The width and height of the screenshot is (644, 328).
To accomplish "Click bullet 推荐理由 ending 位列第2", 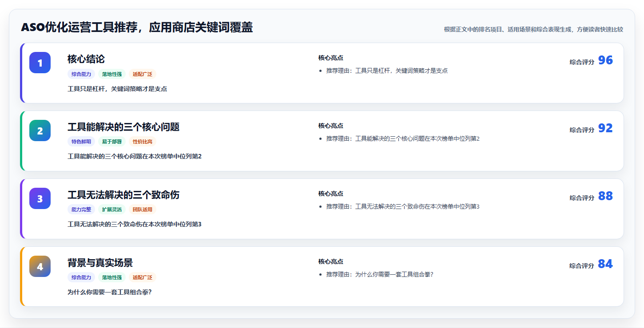I will click(403, 138).
